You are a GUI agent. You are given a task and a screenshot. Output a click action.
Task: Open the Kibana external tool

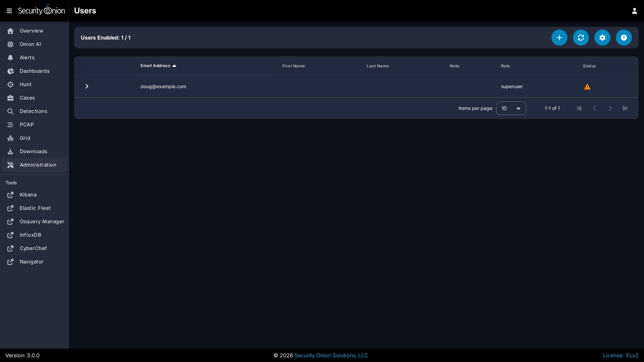pos(28,195)
